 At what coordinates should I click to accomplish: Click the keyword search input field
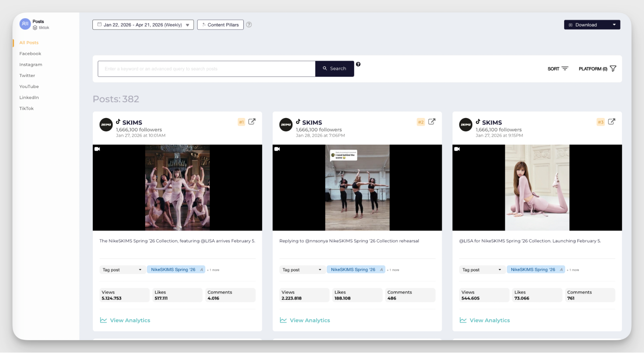point(207,69)
